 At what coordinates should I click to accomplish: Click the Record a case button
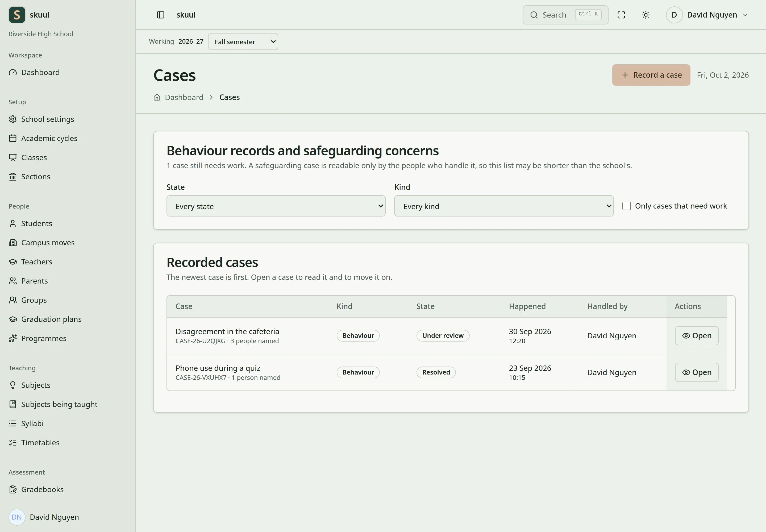click(x=651, y=75)
